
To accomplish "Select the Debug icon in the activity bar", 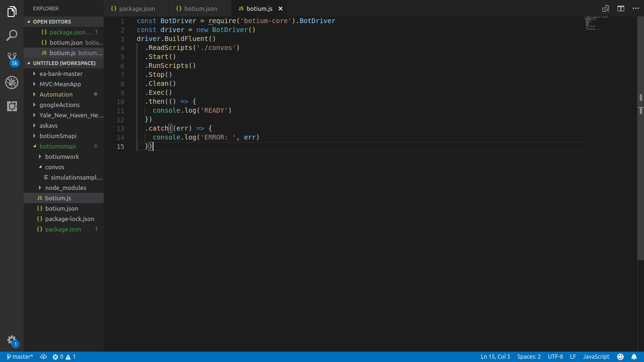I will click(x=11, y=82).
